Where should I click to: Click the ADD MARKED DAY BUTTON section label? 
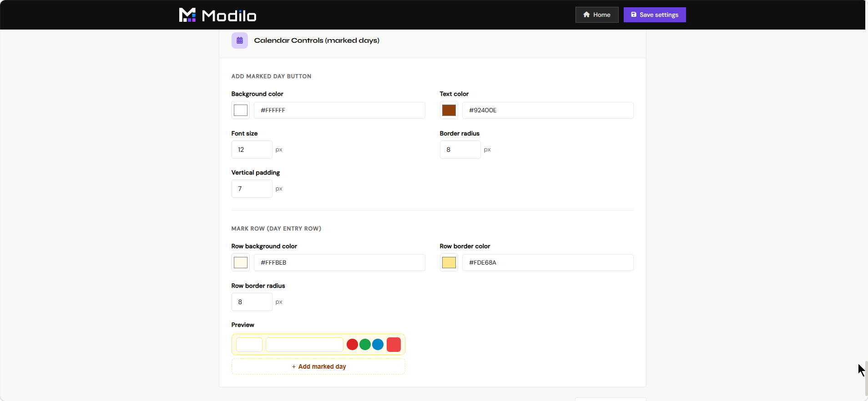click(271, 76)
